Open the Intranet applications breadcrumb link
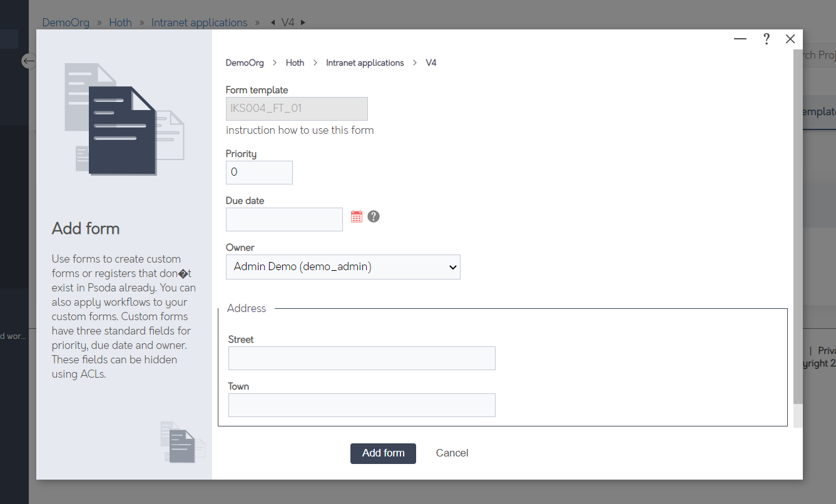Screen dimensions: 836x504 (x=365, y=63)
